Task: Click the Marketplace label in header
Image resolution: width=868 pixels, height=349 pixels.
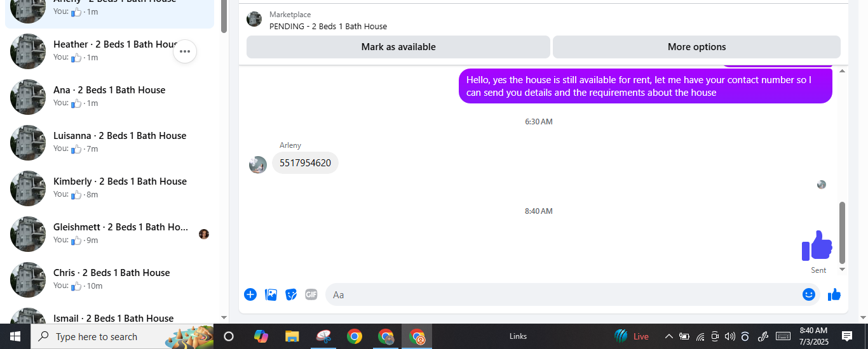Action: [290, 15]
